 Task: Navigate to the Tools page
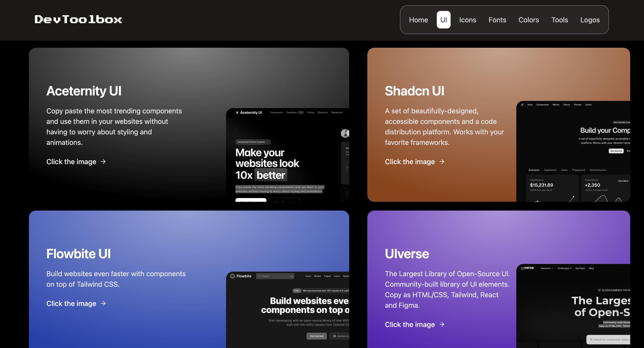pyautogui.click(x=559, y=20)
